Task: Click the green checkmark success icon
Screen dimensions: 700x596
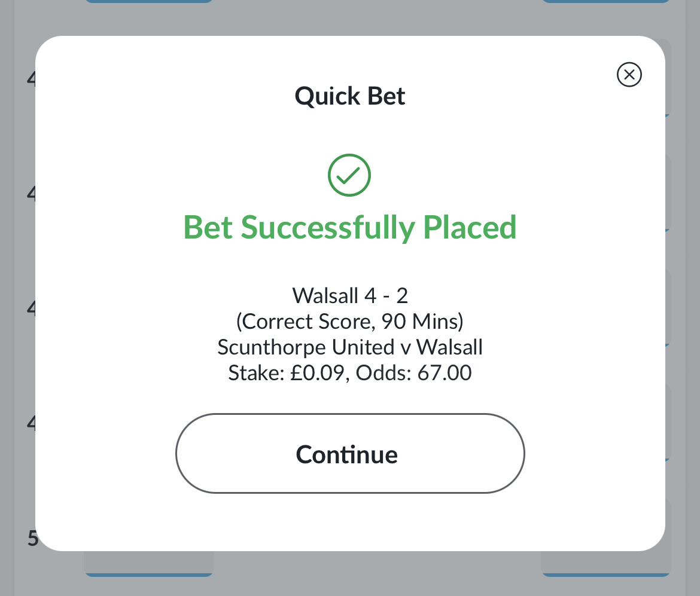Action: [x=349, y=175]
